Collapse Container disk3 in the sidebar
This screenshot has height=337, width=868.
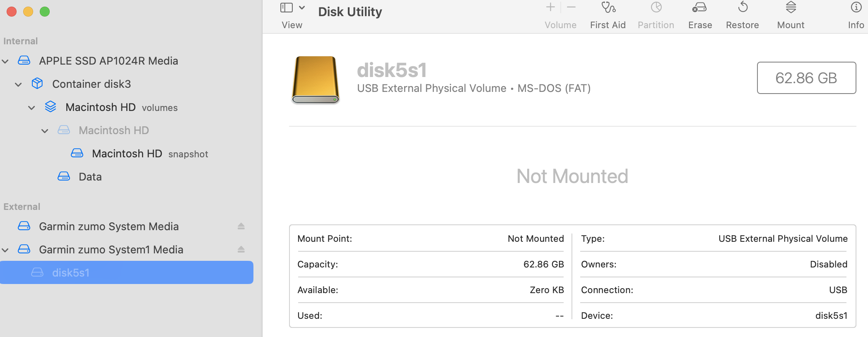click(x=18, y=84)
